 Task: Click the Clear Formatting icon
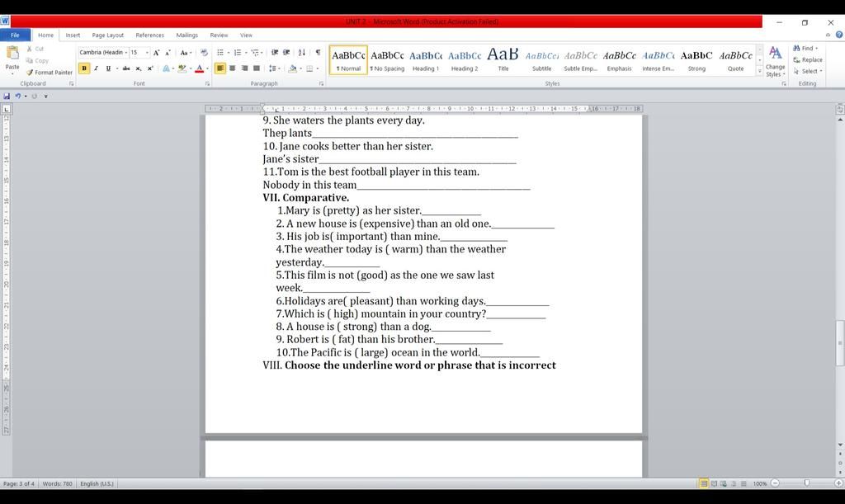[204, 53]
